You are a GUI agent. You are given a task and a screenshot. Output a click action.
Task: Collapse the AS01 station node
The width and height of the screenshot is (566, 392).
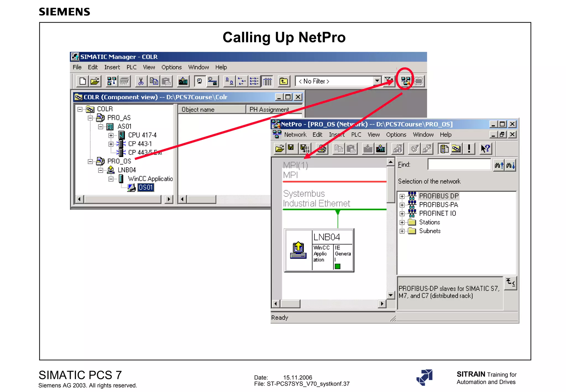101,127
